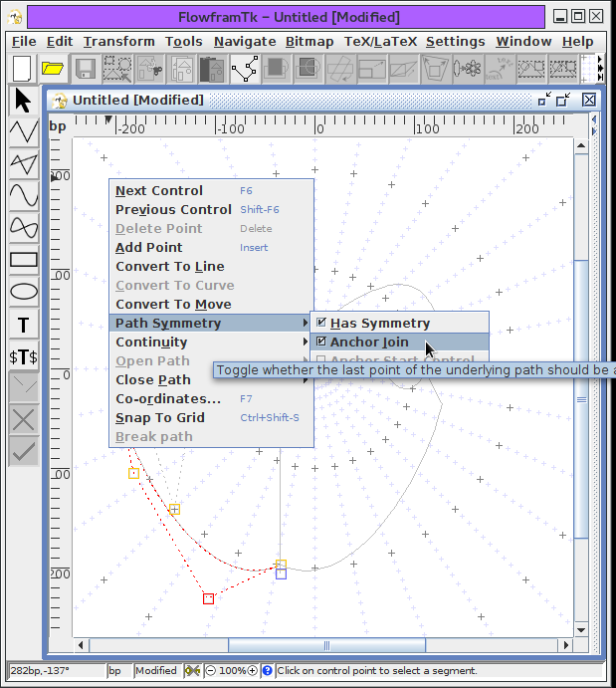Screen dimensions: 616x688
Task: Open the Help menu
Action: (x=578, y=41)
